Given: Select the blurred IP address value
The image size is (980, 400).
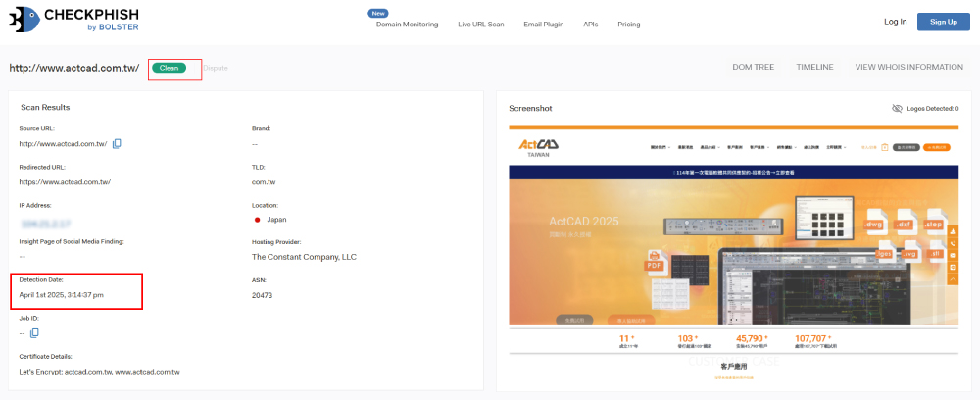Looking at the screenshot, I should pyautogui.click(x=46, y=223).
